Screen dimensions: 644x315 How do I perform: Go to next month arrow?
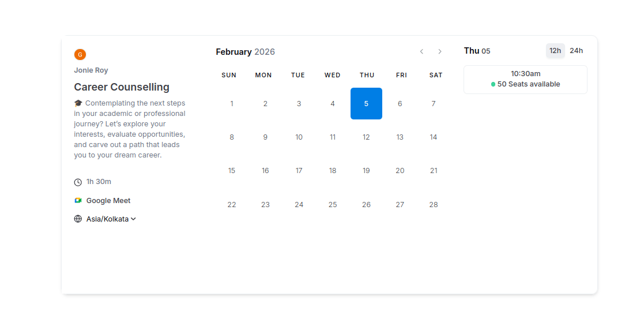440,51
